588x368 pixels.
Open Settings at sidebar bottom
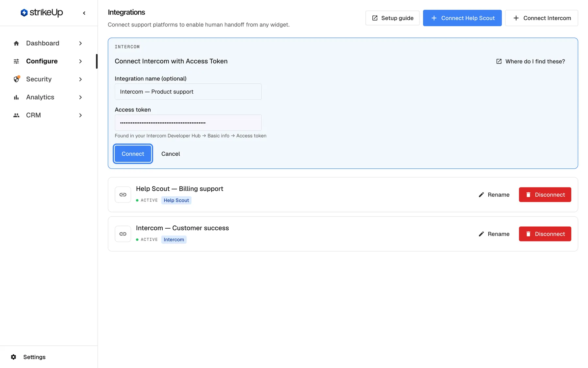tap(34, 357)
